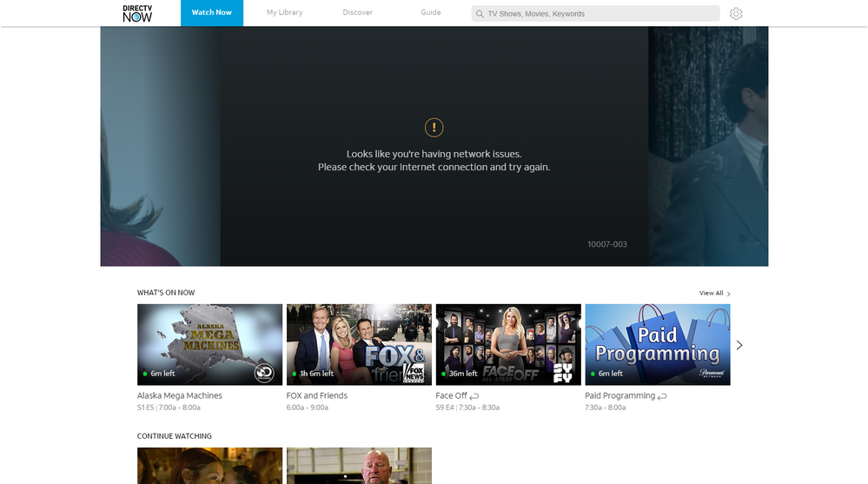Click the CONTINUE WATCHING heading
868x484 pixels.
point(175,436)
